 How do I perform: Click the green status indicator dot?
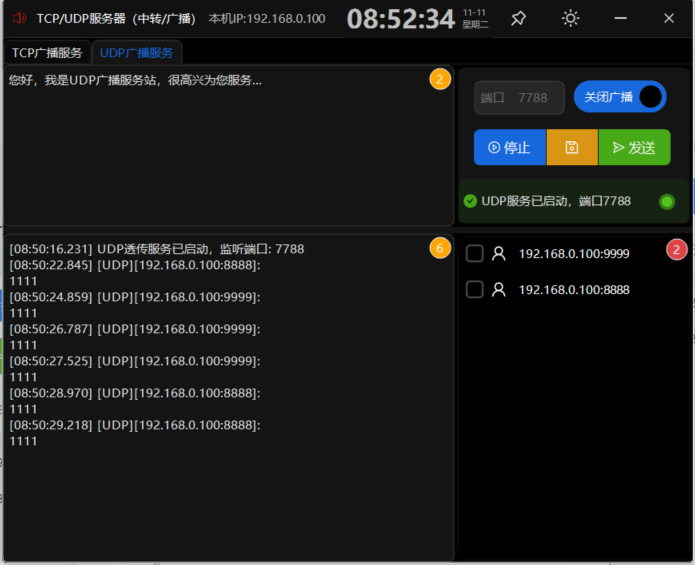pyautogui.click(x=667, y=202)
